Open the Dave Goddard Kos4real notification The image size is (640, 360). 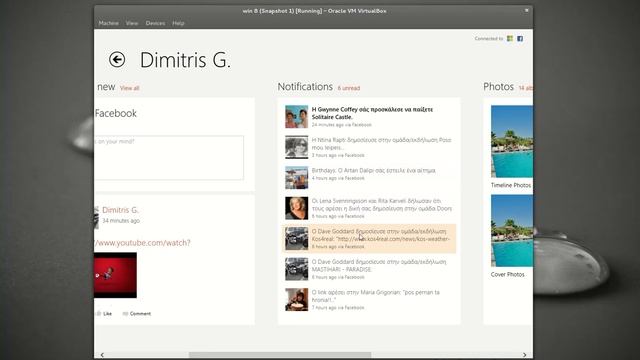click(x=369, y=239)
